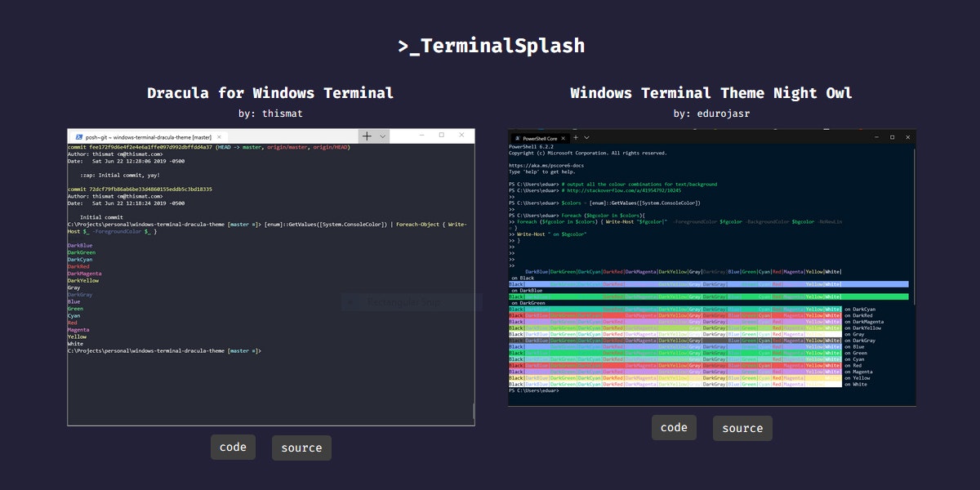Open a new tab with the plus icon in Night Owl terminal
Image resolution: width=980 pixels, height=490 pixels.
pos(575,138)
